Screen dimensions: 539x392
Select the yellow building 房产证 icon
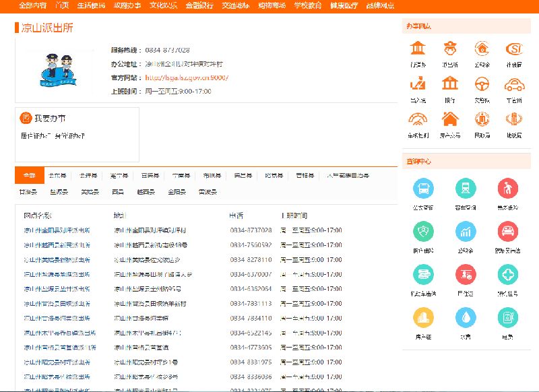(423, 317)
